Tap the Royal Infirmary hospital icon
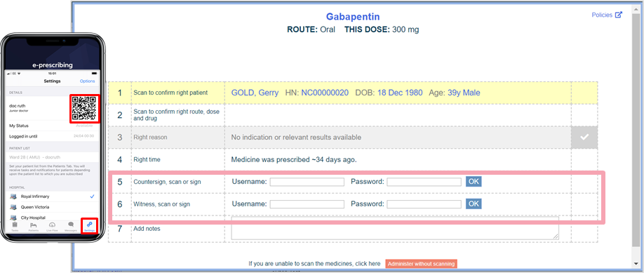Image resolution: width=644 pixels, height=273 pixels. point(13,197)
